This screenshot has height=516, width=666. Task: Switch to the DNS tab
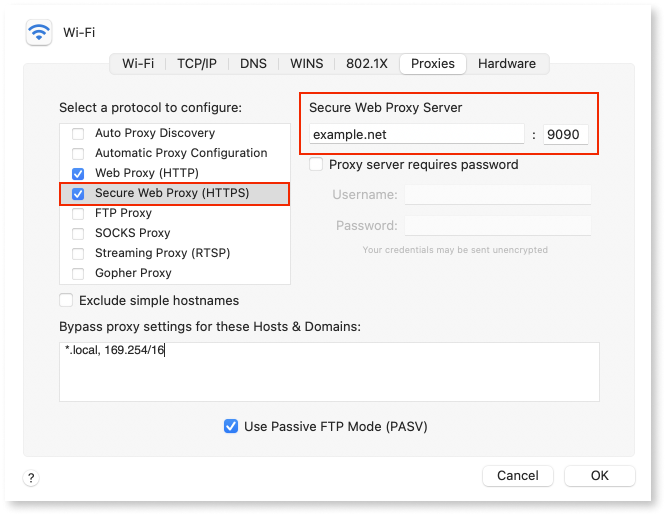(253, 63)
